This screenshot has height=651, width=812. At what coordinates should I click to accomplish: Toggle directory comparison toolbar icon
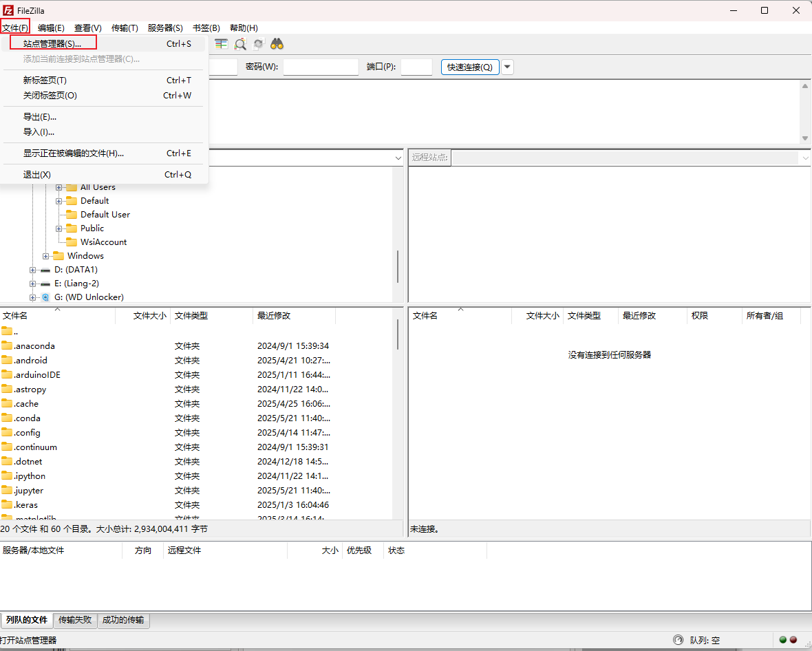[x=221, y=44]
